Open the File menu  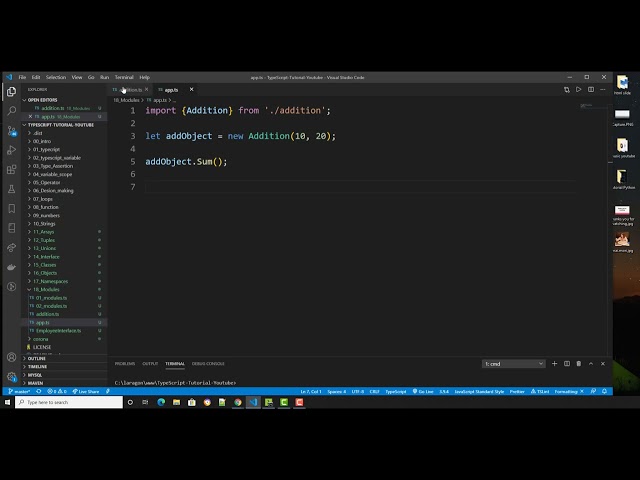tap(22, 77)
